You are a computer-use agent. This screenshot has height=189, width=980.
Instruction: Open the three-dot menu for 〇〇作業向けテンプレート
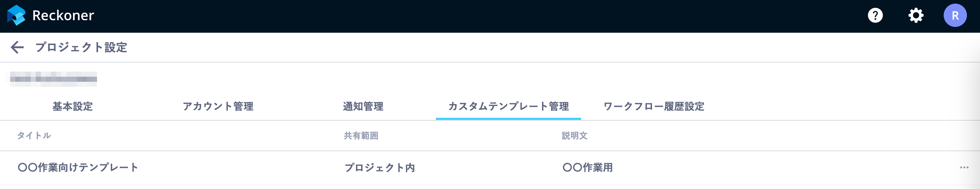click(964, 167)
